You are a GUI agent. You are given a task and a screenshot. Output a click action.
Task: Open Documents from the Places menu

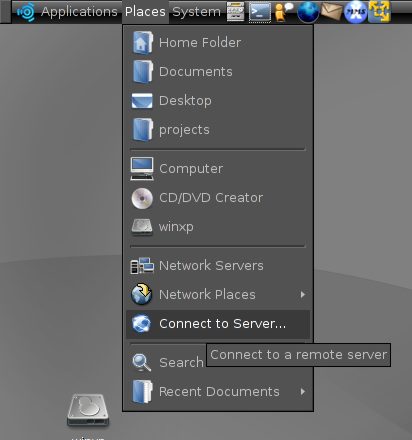[218, 71]
